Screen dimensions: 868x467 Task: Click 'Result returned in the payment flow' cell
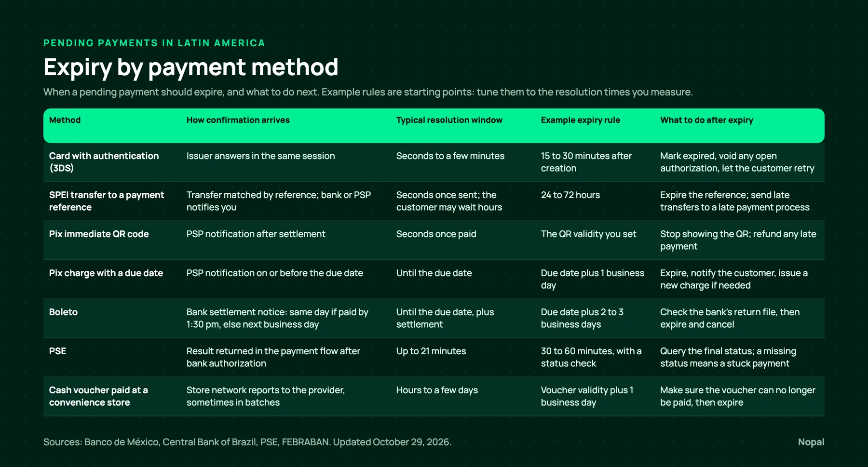tap(273, 357)
